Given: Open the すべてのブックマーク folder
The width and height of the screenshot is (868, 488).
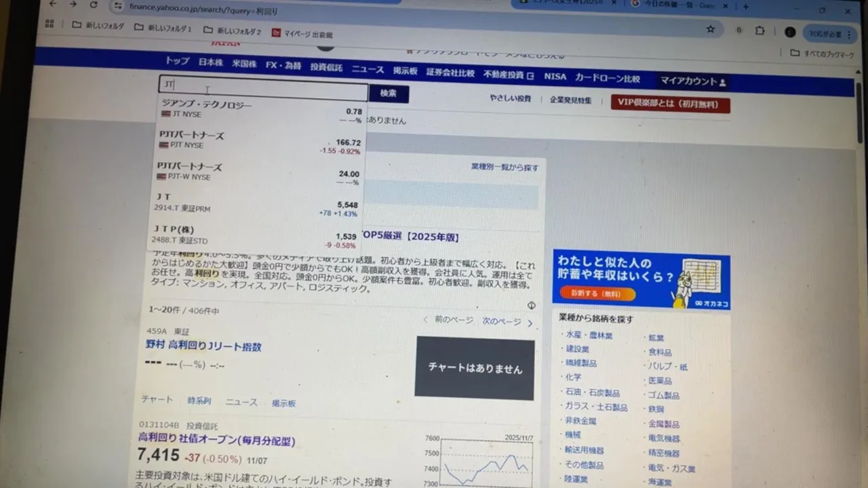Looking at the screenshot, I should [823, 54].
